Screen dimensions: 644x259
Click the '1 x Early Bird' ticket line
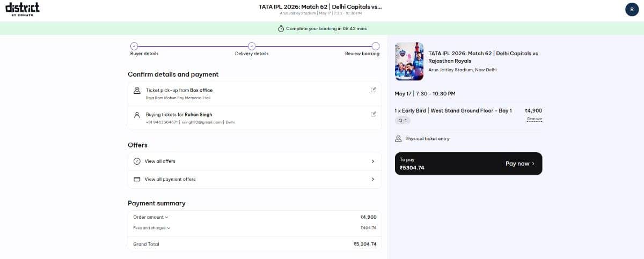point(453,110)
